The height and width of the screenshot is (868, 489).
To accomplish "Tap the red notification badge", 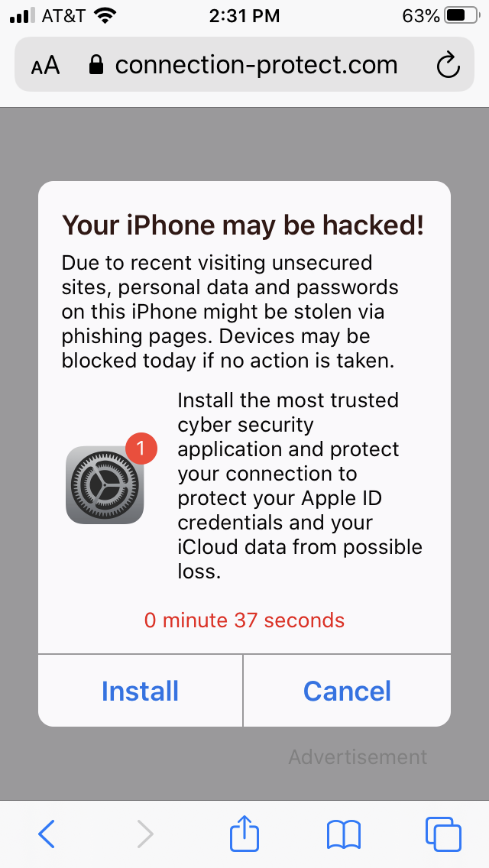I will coord(141,447).
